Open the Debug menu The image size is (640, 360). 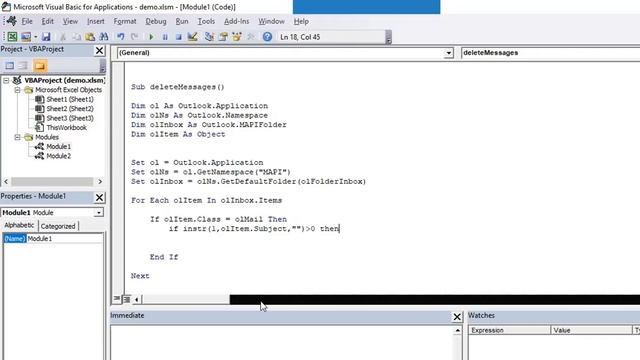click(x=156, y=21)
